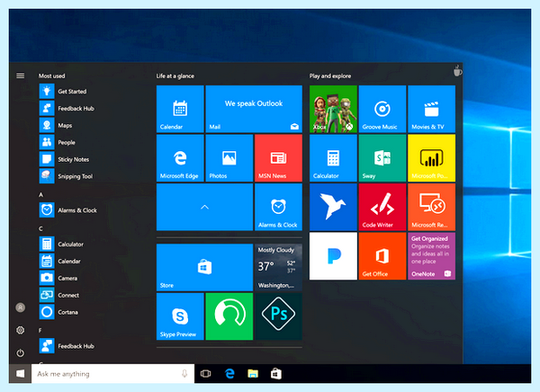
Task: Click the Windows Start button
Action: point(21,373)
